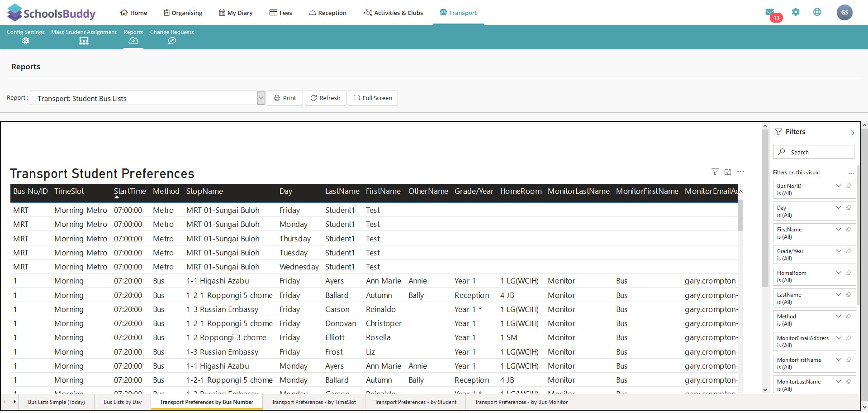Open the mail notifications icon

[770, 12]
